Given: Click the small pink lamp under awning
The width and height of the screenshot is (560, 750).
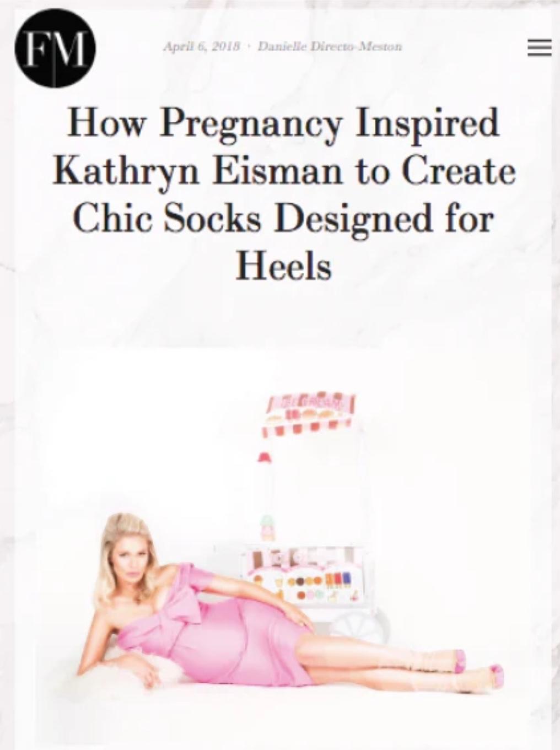Looking at the screenshot, I should [264, 457].
